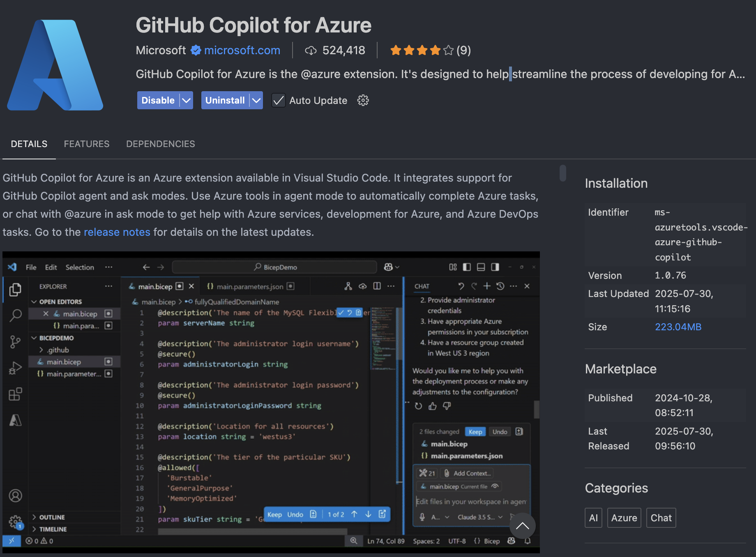Screen dimensions: 756x557
Task: Open the release notes link
Action: pyautogui.click(x=117, y=232)
